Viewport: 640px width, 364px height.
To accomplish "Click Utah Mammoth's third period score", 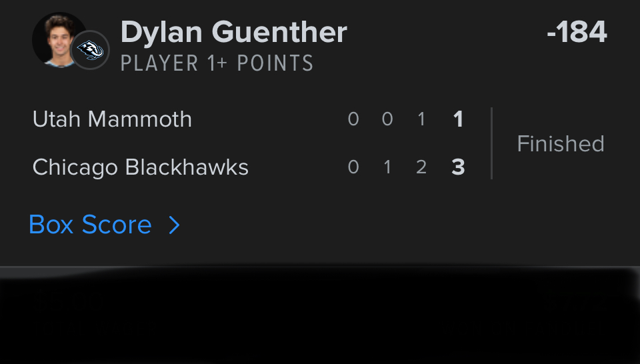I will (421, 119).
